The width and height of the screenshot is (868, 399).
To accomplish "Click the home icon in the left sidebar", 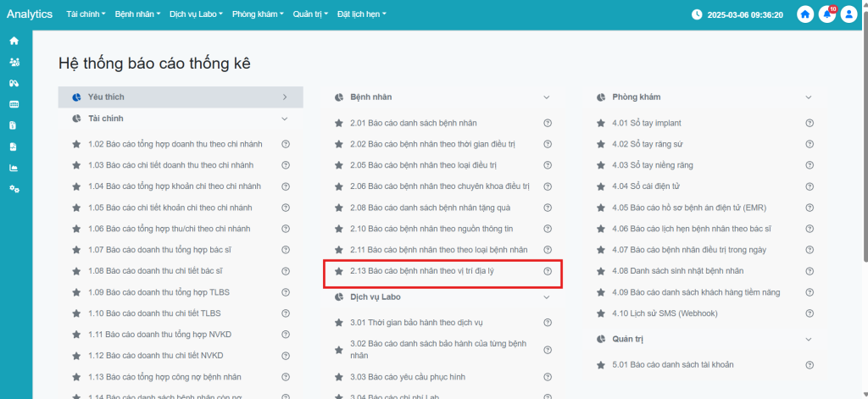I will coord(14,41).
